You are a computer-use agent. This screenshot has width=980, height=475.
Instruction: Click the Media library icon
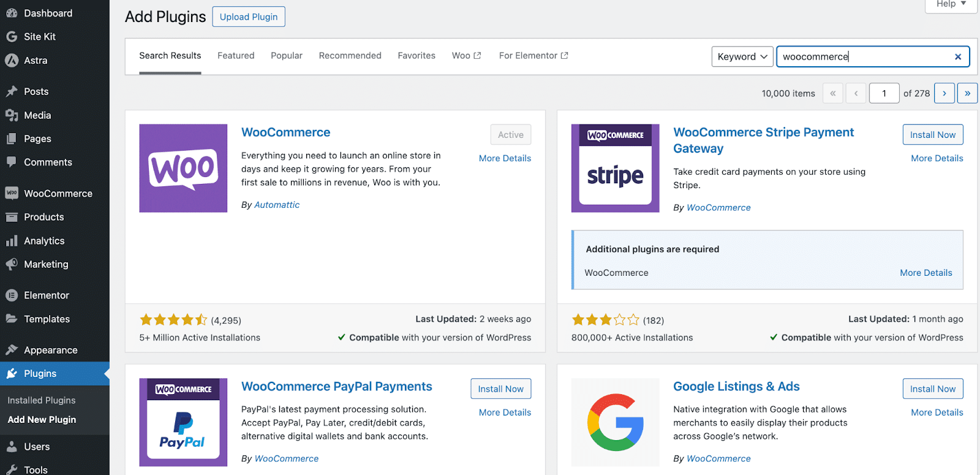[12, 115]
